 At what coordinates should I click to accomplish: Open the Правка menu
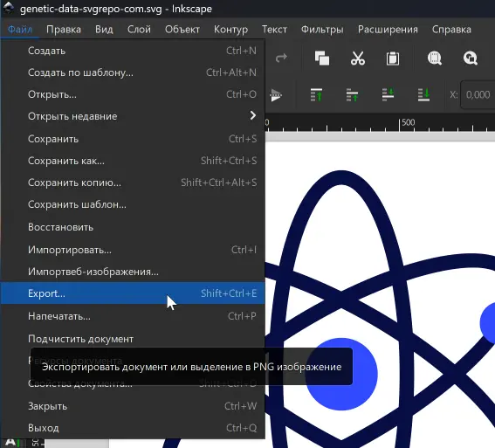(x=64, y=30)
